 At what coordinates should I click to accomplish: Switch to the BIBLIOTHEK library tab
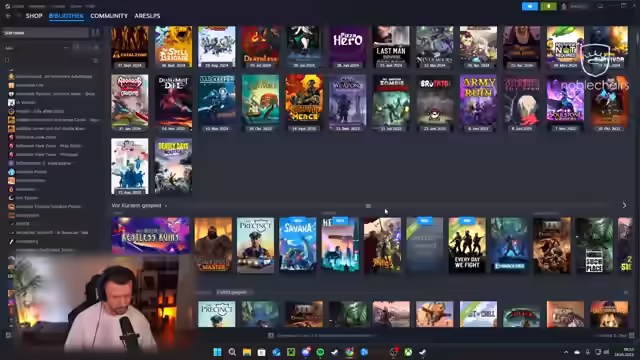(66, 16)
